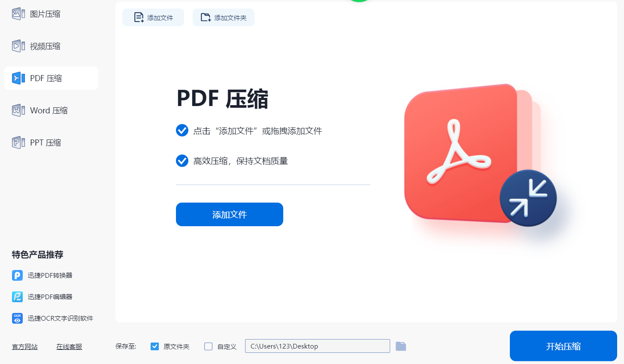Click the 点击"添加文件"或拖拽添加文件 text line
Screen dimensions: 624x364
point(257,131)
